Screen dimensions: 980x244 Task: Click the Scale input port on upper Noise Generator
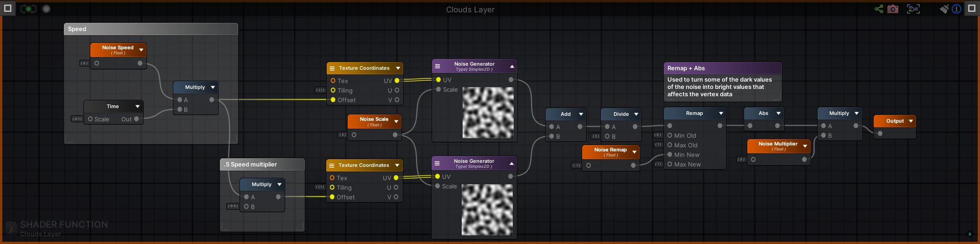438,89
